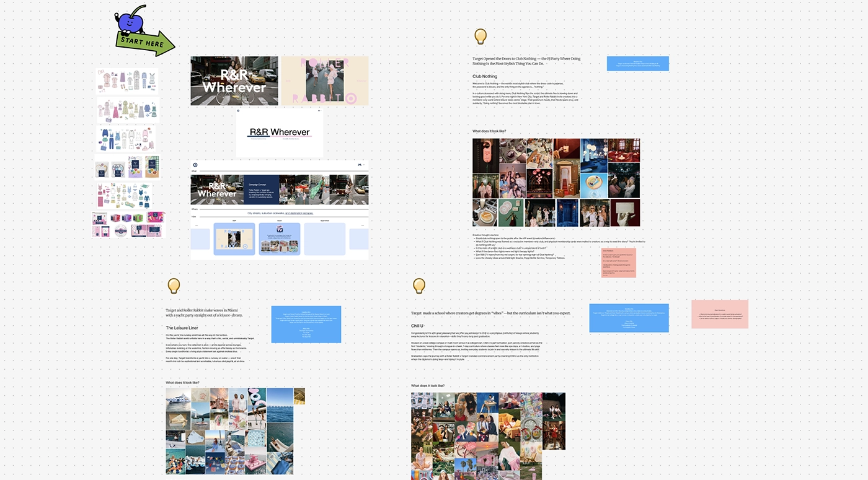868x480 pixels.
Task: Click What does it look like? above Chill U collage
Action: pos(428,386)
